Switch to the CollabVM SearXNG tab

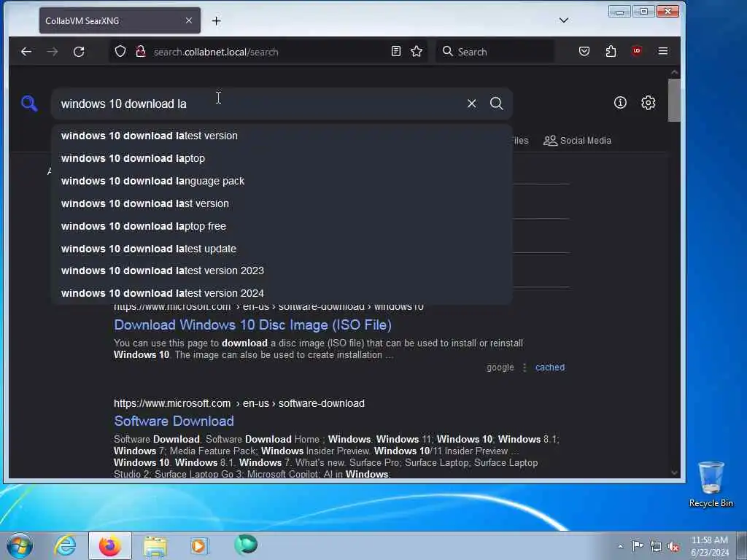coord(120,20)
